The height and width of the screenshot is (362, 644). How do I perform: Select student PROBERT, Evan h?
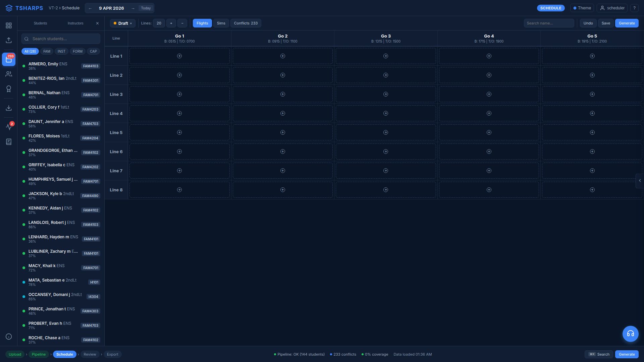(61, 325)
